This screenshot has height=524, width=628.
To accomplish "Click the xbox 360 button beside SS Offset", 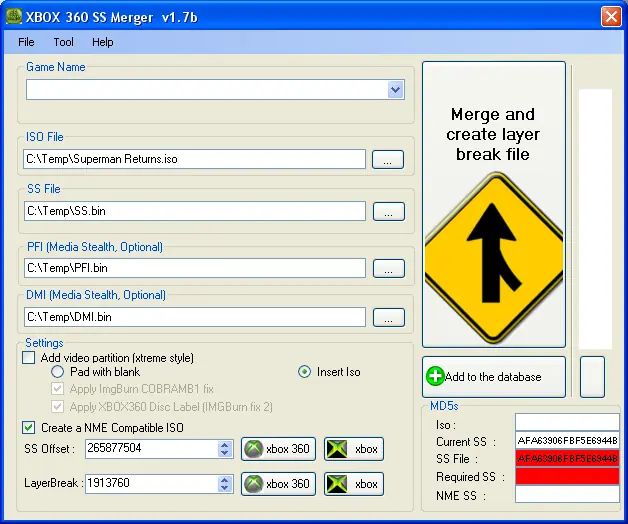I will point(278,449).
